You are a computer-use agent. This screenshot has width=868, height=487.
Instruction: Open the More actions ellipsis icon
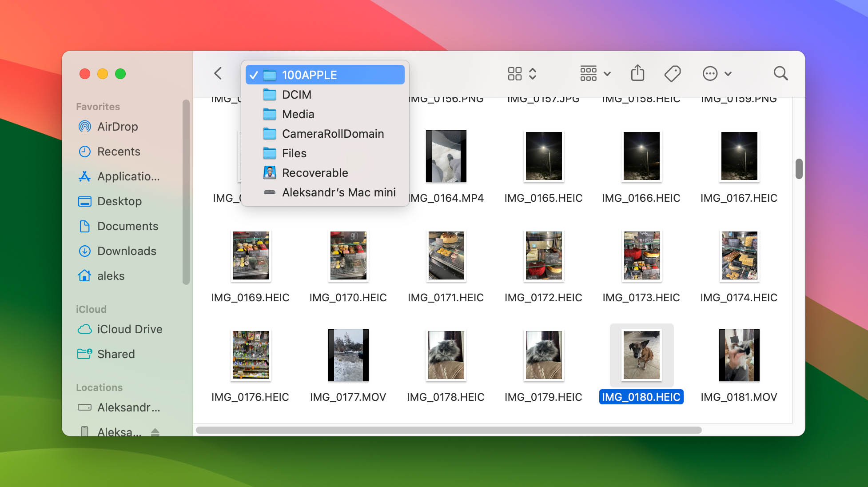point(709,73)
